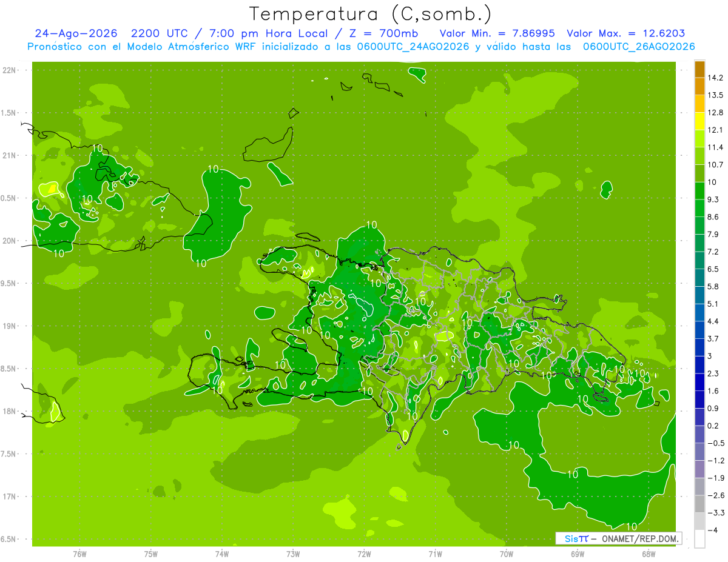Select the date '24-Ago-2026' in header
The width and height of the screenshot is (728, 562).
(76, 33)
